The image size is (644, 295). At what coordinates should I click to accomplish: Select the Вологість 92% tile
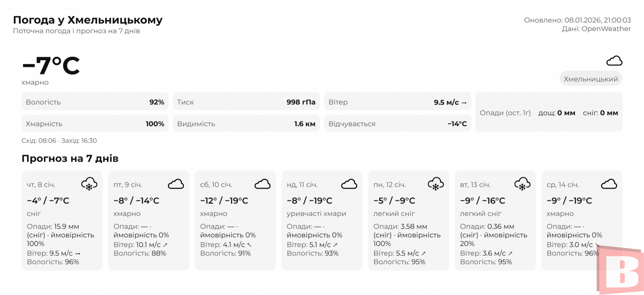[x=95, y=102]
